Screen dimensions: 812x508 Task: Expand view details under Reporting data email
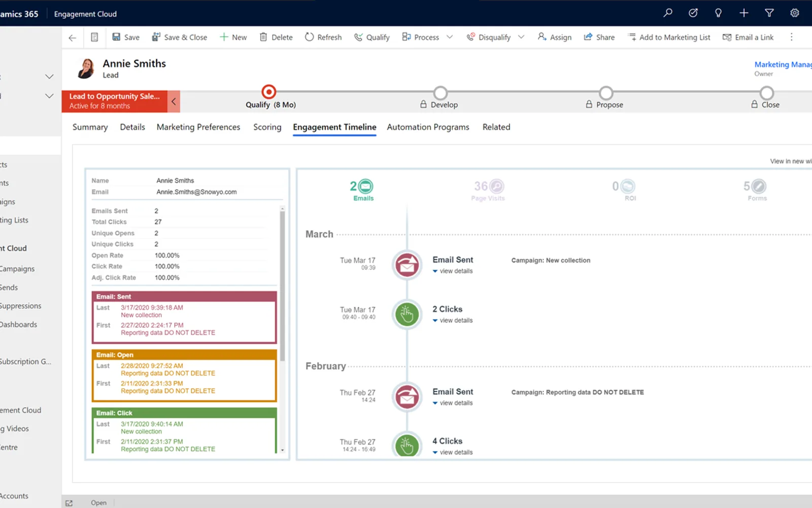(x=453, y=403)
